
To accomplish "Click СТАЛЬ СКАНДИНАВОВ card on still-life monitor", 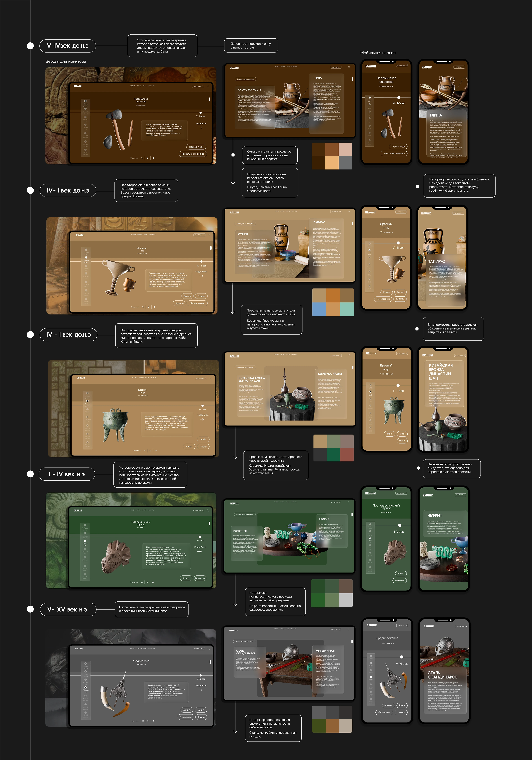I will coord(250,662).
